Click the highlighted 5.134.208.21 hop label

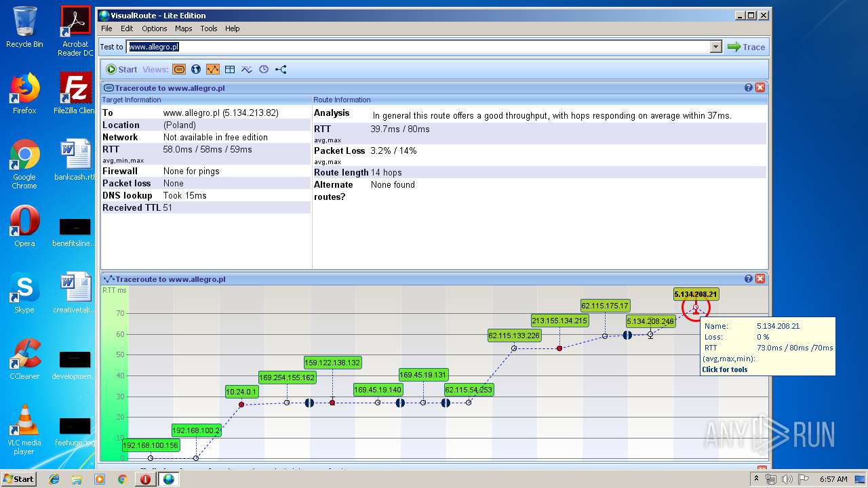click(696, 294)
